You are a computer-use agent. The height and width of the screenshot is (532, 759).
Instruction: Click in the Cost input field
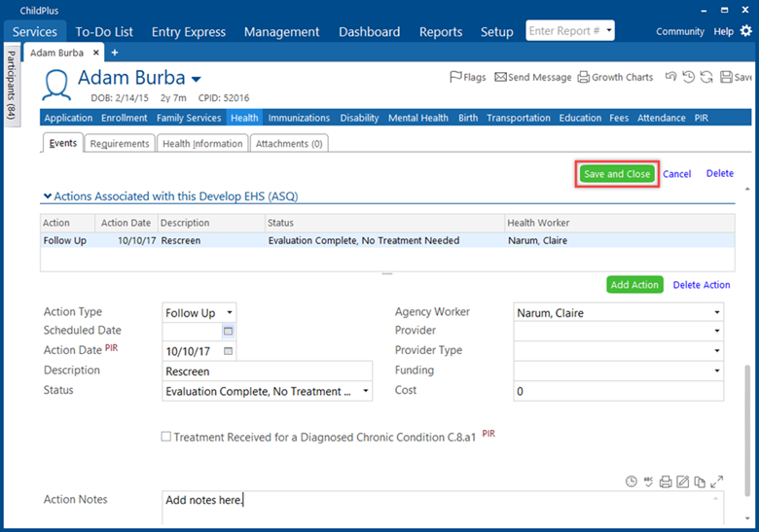click(618, 391)
